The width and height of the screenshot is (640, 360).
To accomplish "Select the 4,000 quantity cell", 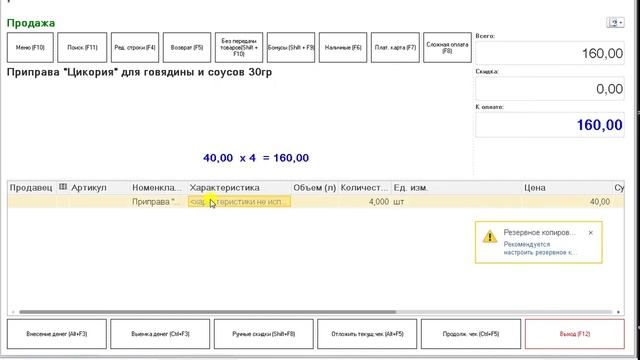I will 364,202.
